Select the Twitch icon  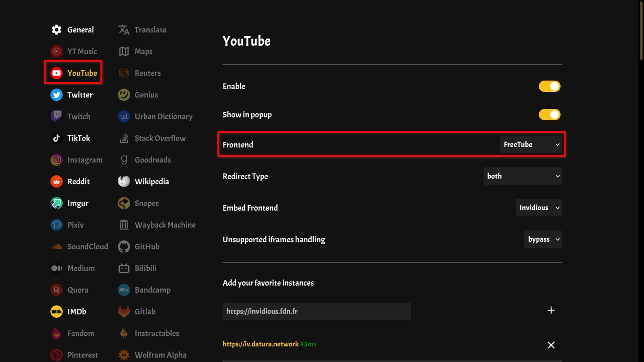coord(57,116)
